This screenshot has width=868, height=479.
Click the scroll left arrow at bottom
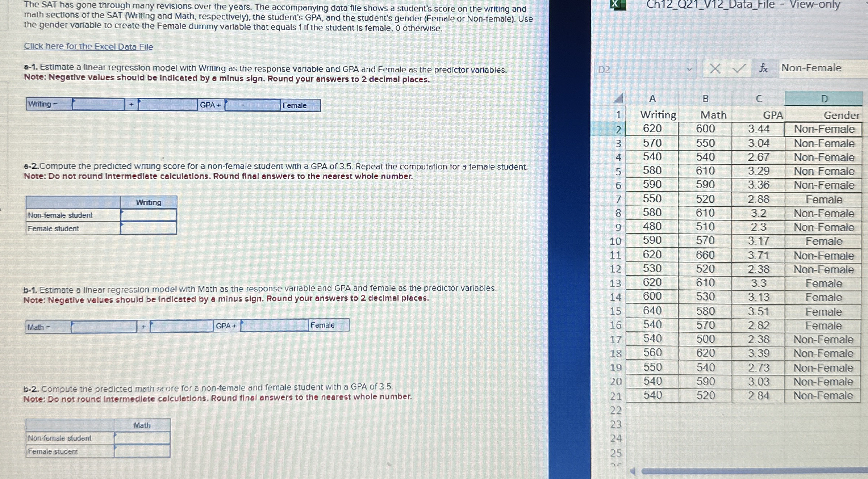pos(633,471)
